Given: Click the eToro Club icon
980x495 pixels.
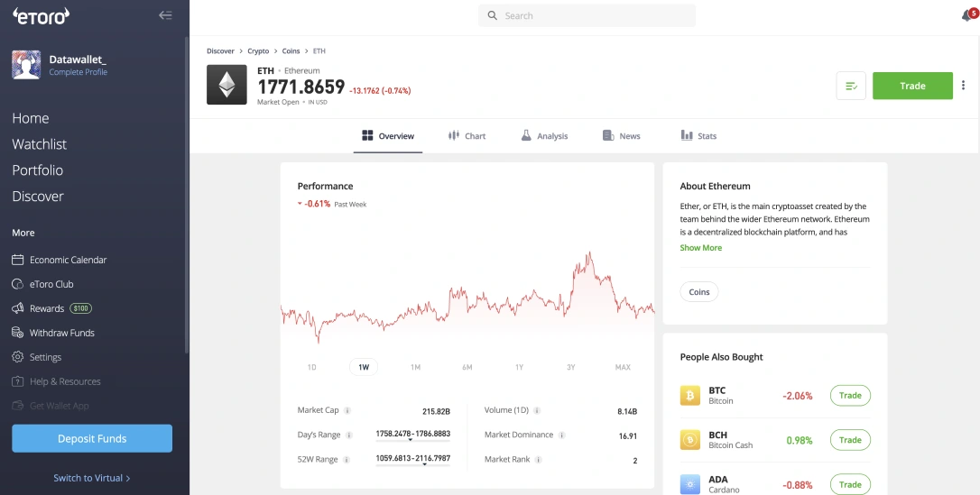Looking at the screenshot, I should click(17, 284).
